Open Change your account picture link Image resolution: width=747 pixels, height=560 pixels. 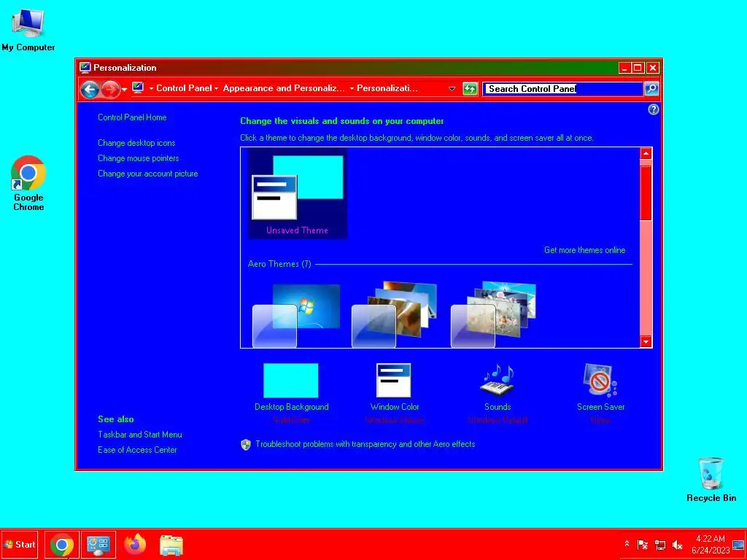[x=147, y=174]
